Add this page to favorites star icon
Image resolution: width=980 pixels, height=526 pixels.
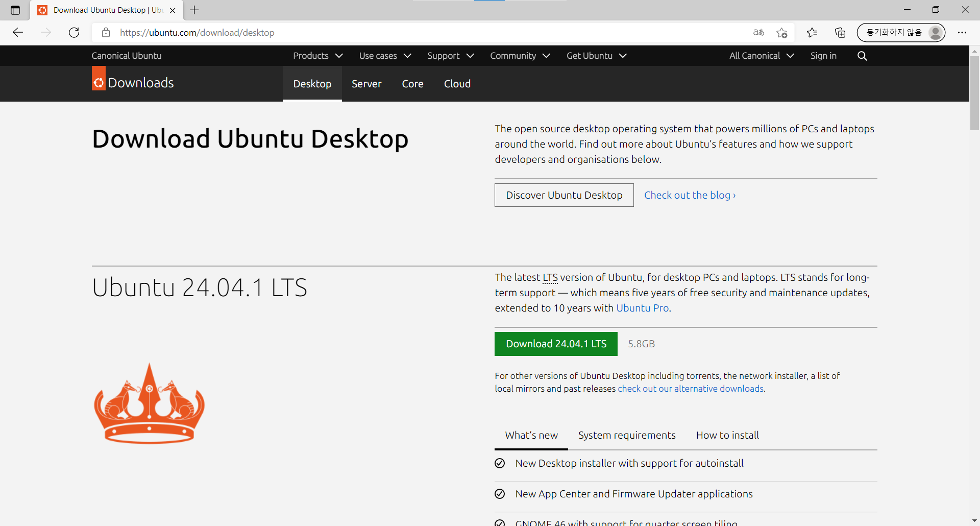coord(781,33)
